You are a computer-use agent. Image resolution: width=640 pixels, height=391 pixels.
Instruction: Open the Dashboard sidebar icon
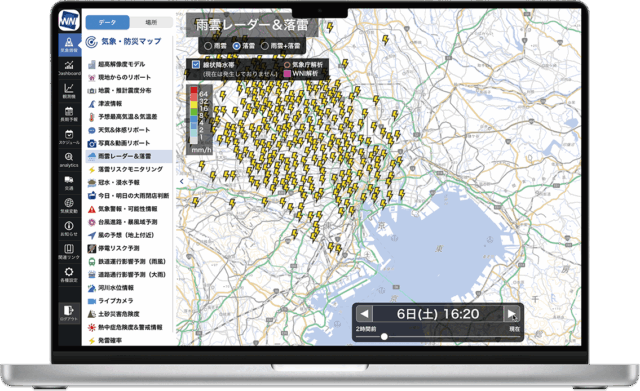pos(69,68)
